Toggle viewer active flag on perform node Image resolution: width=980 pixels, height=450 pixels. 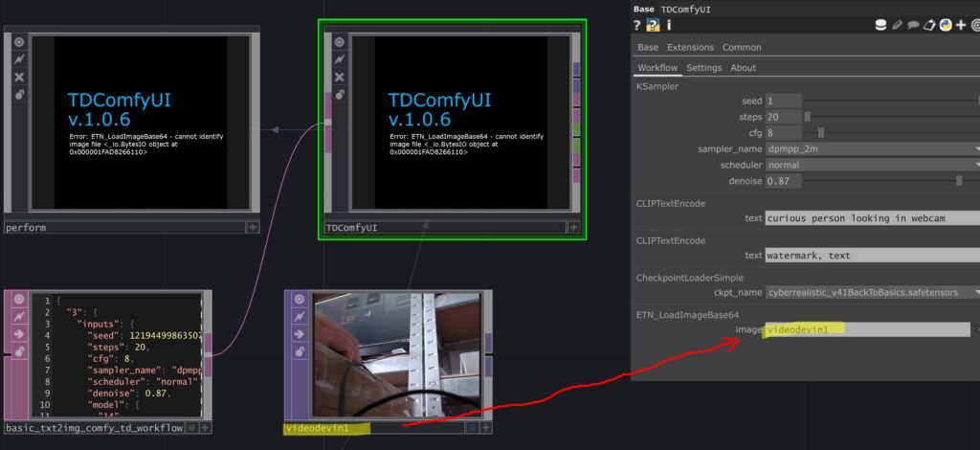point(19,42)
